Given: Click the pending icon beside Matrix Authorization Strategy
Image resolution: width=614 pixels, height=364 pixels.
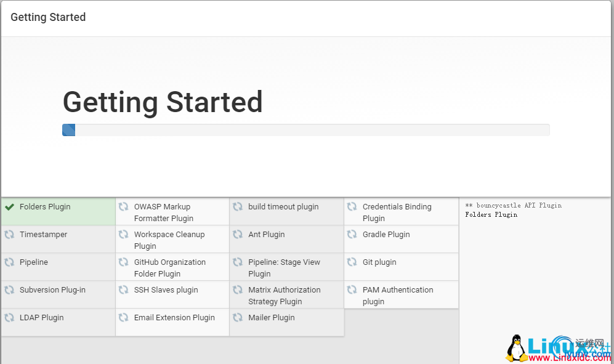Looking at the screenshot, I should tap(238, 290).
